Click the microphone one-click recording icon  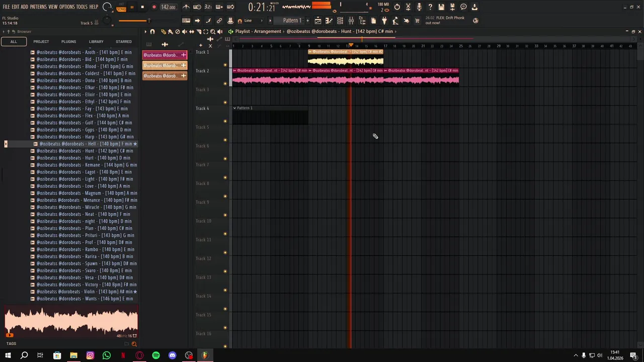tap(419, 7)
